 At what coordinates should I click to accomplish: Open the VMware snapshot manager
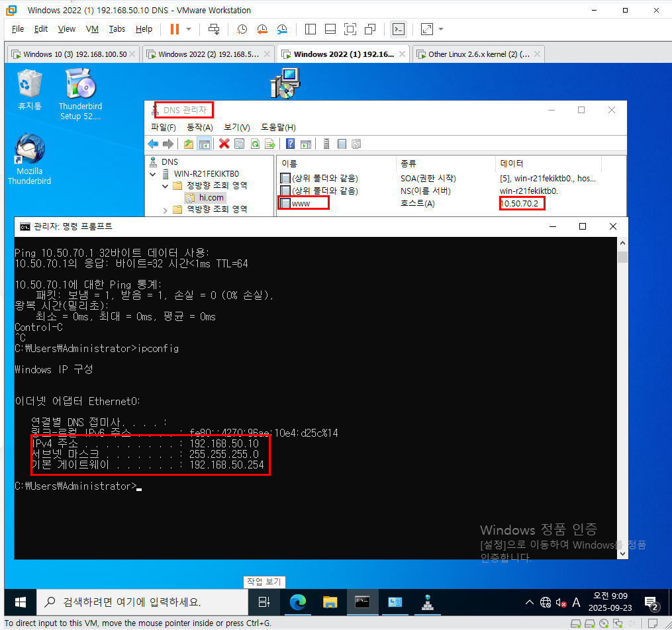click(x=282, y=29)
